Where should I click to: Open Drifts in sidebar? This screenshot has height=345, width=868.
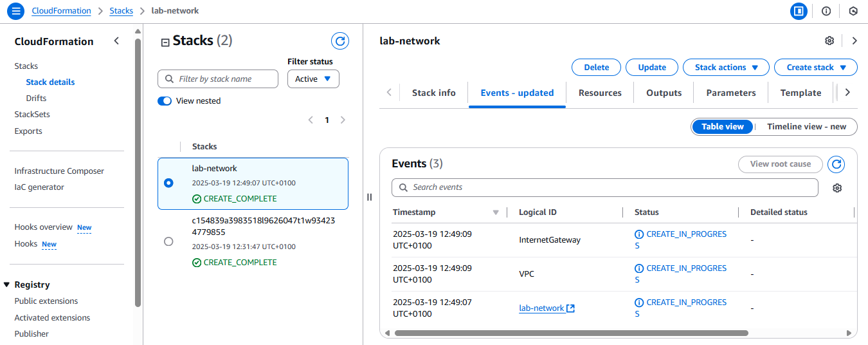coord(36,98)
